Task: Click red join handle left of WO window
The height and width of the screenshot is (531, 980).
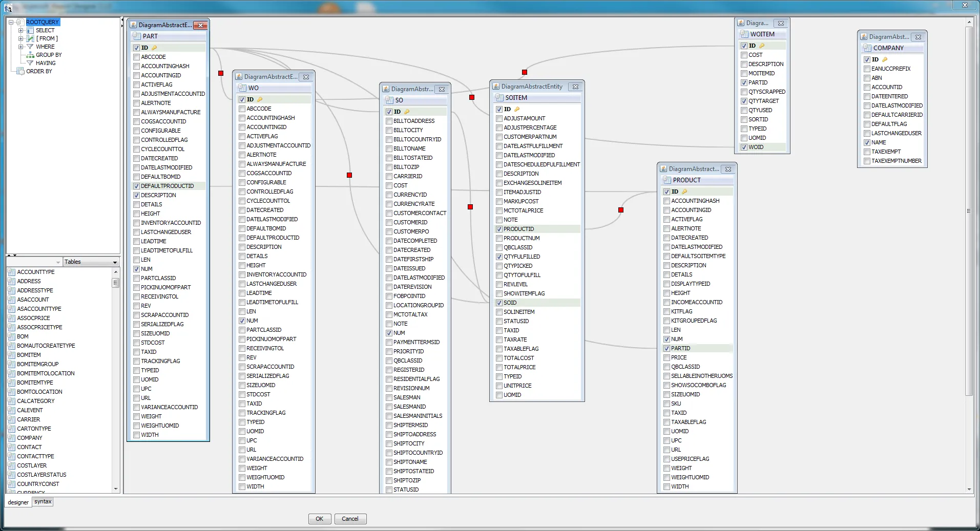Action: [x=221, y=73]
